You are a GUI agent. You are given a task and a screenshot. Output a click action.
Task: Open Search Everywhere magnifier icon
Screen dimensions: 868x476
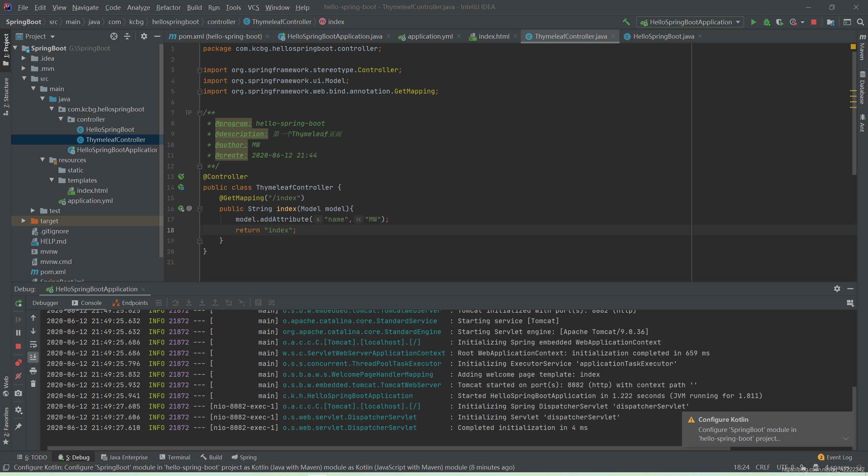(860, 22)
